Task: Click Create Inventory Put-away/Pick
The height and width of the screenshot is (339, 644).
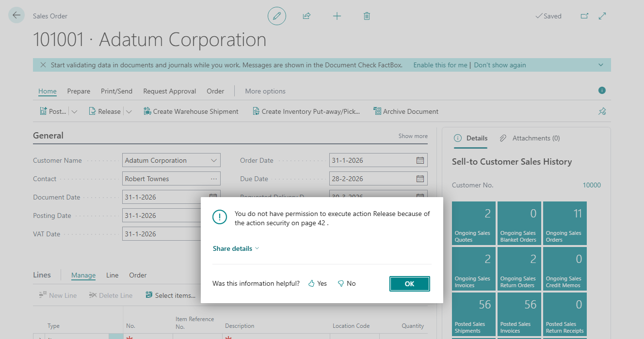Action: [306, 111]
